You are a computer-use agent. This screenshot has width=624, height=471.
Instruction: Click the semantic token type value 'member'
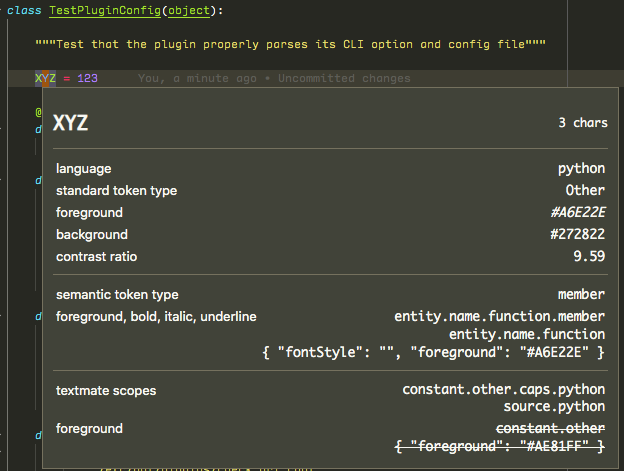pyautogui.click(x=581, y=294)
